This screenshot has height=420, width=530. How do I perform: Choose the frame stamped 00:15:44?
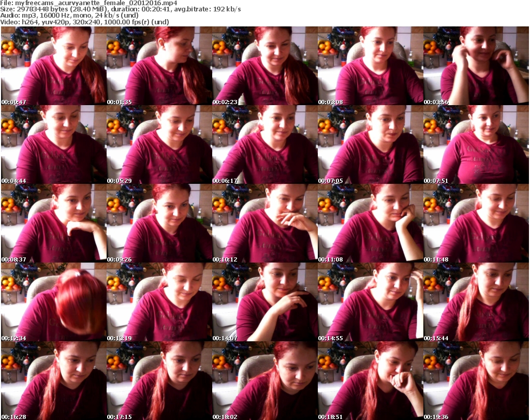coord(476,302)
